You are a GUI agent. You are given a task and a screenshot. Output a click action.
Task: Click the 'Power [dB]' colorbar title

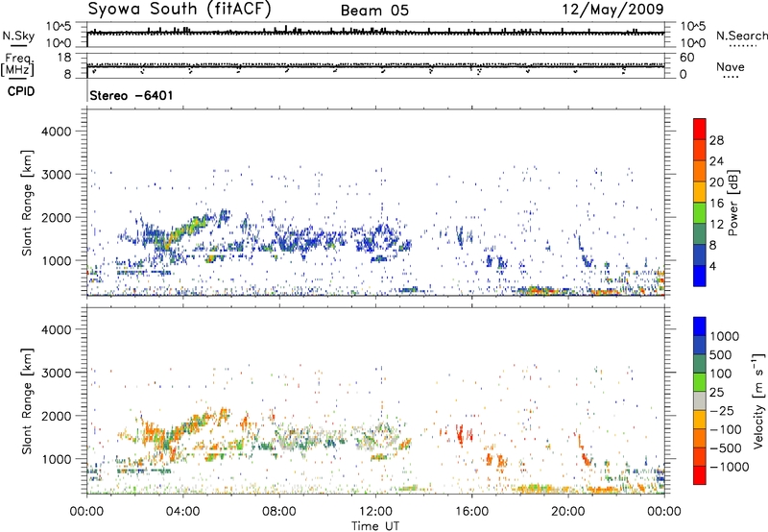coord(732,203)
